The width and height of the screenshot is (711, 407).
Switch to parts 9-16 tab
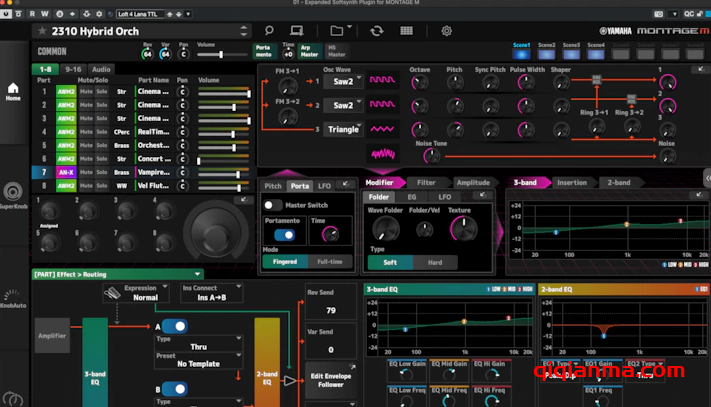click(73, 69)
